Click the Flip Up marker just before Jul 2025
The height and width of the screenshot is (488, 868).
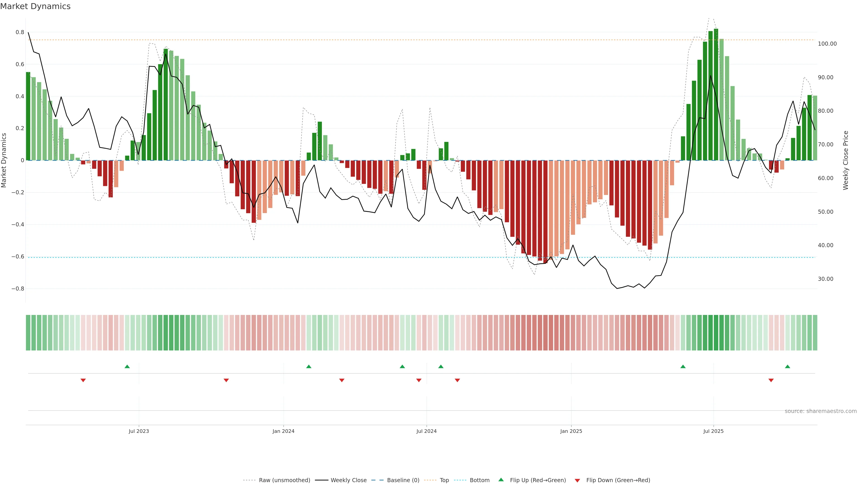point(683,366)
